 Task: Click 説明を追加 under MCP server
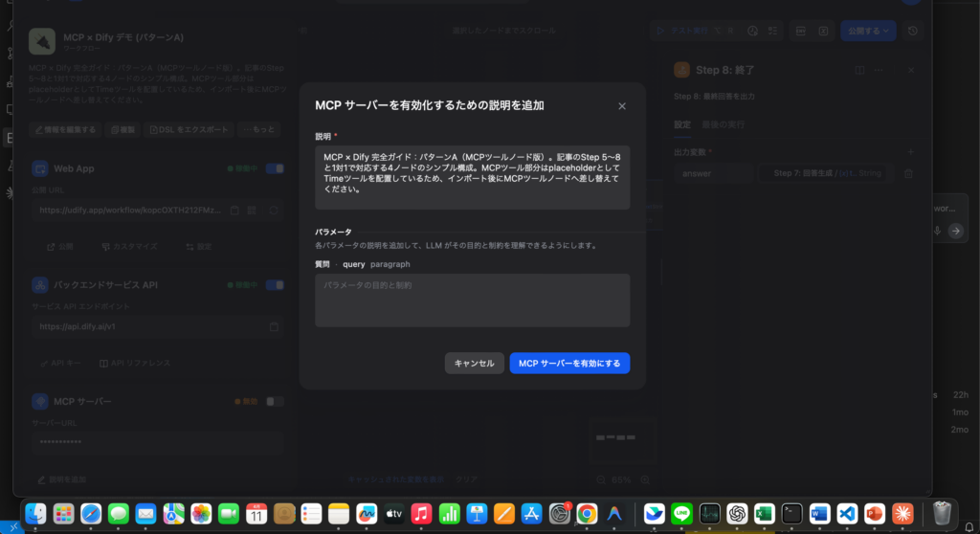[x=62, y=479]
